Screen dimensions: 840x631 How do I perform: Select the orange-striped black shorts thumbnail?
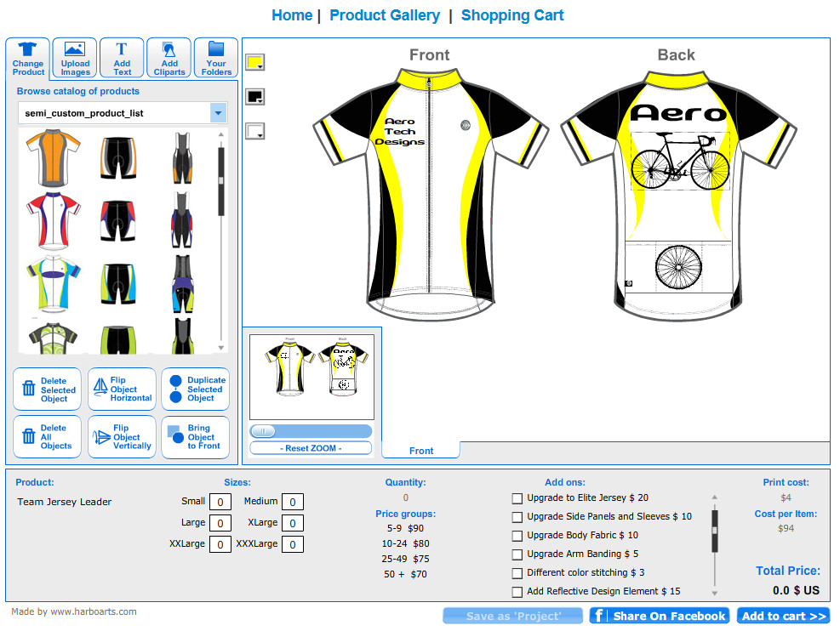(117, 158)
